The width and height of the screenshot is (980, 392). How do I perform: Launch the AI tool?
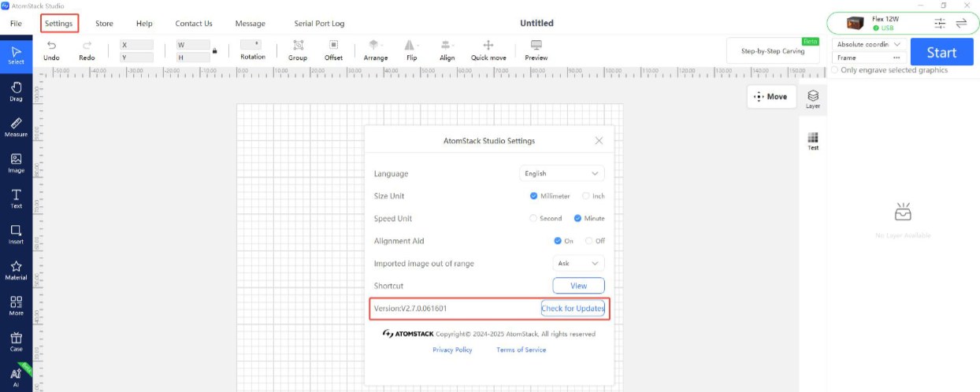point(16,376)
